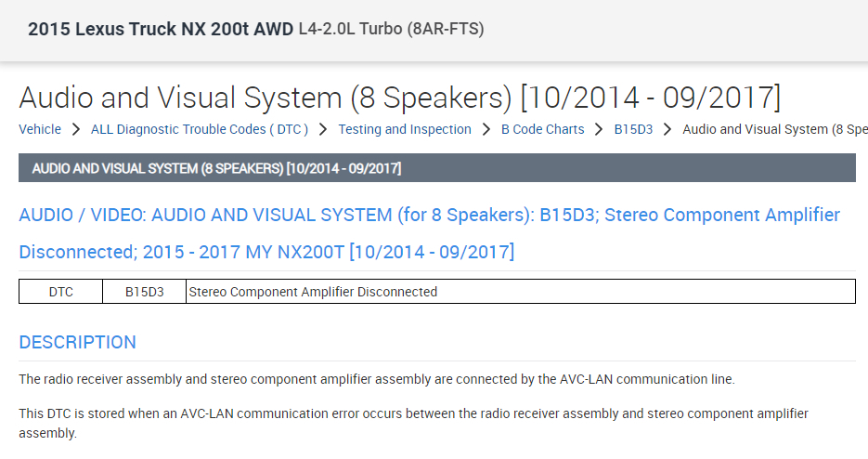The image size is (868, 459).
Task: Open the B Code Charts breadcrumb
Action: coord(543,129)
